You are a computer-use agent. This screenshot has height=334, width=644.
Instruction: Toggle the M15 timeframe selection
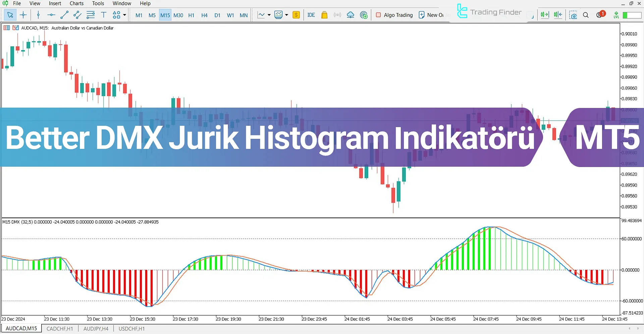point(165,15)
